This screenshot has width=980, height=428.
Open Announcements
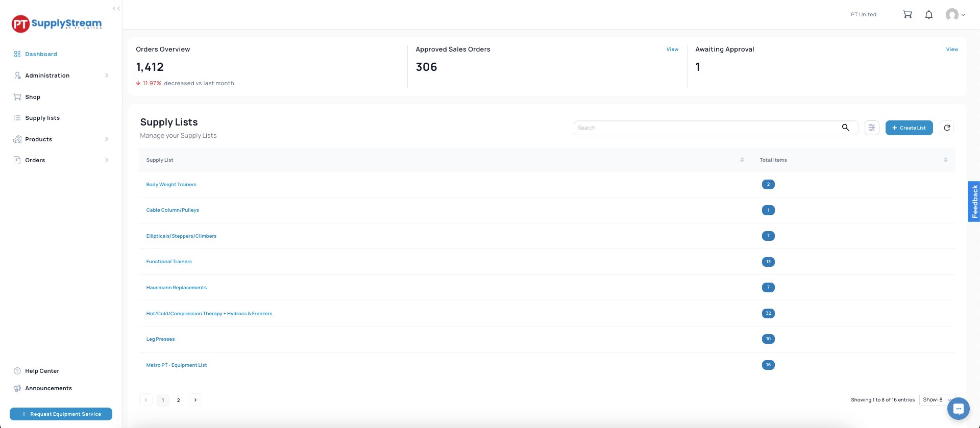(x=48, y=388)
